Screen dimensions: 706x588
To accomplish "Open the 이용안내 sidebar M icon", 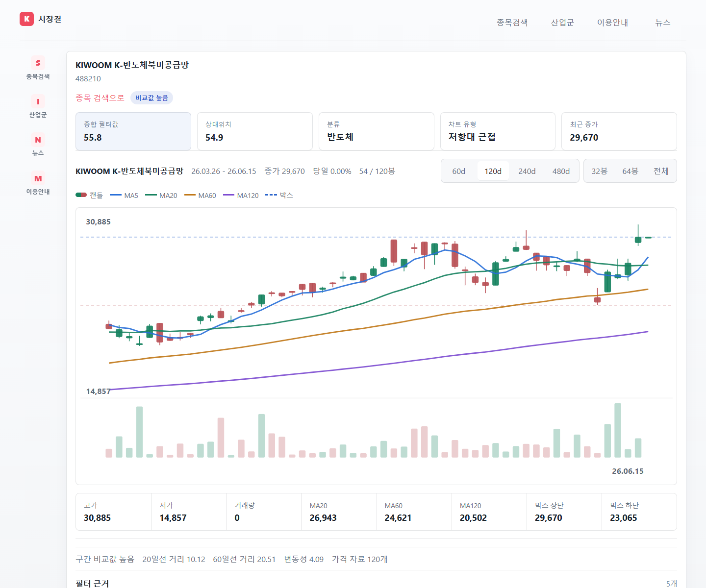I will click(x=38, y=178).
